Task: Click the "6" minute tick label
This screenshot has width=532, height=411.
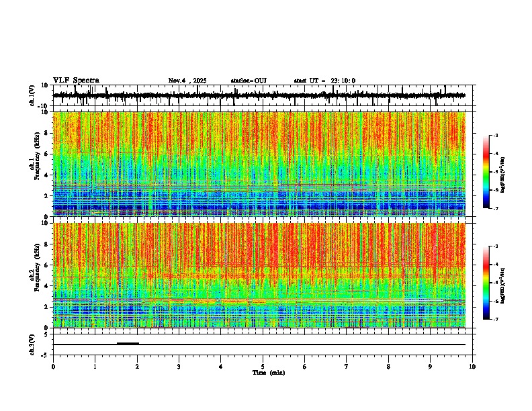Action: (305, 367)
